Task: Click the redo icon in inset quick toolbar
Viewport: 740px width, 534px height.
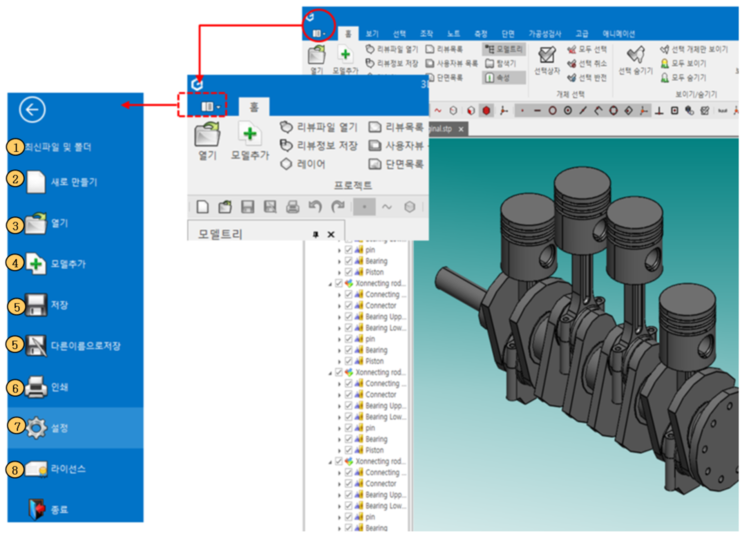Action: 338,207
